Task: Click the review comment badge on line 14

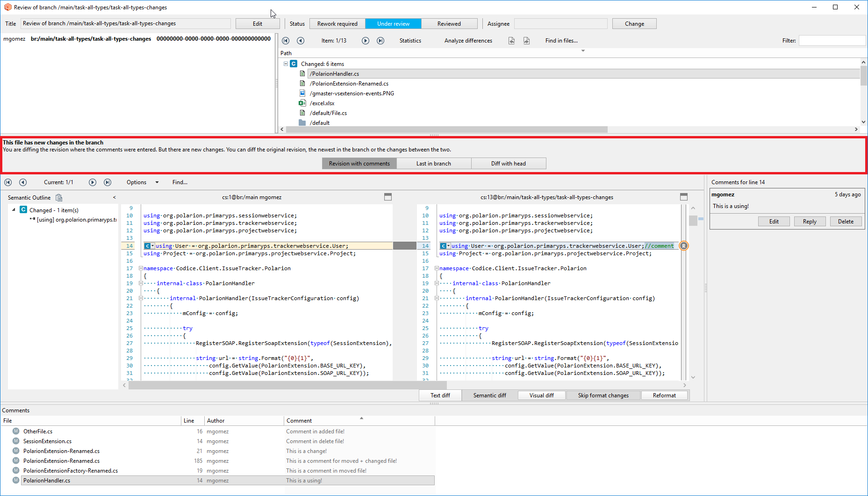Action: point(684,245)
